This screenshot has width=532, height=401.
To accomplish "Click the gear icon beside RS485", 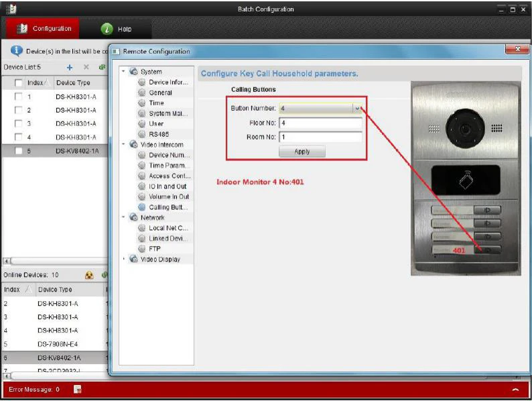I will point(142,134).
